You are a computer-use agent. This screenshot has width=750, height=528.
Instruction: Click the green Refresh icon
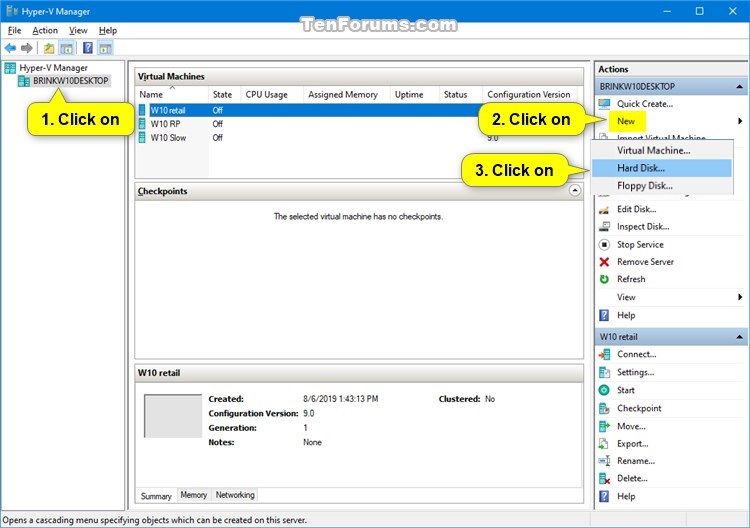click(x=605, y=279)
